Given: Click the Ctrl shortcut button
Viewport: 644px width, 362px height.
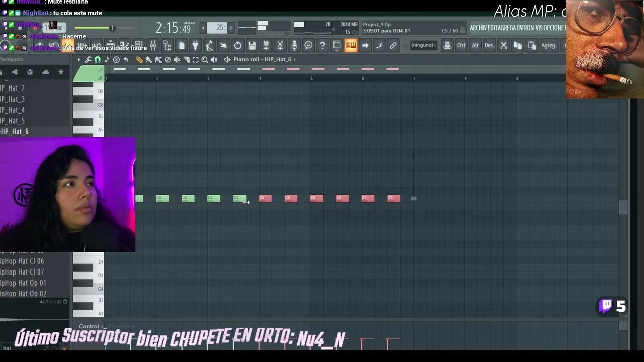Looking at the screenshot, I should 461,46.
